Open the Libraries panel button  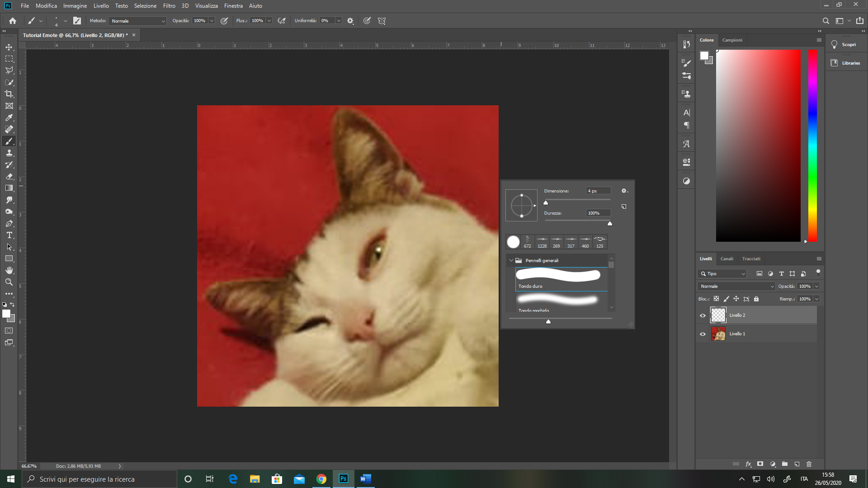click(x=845, y=63)
